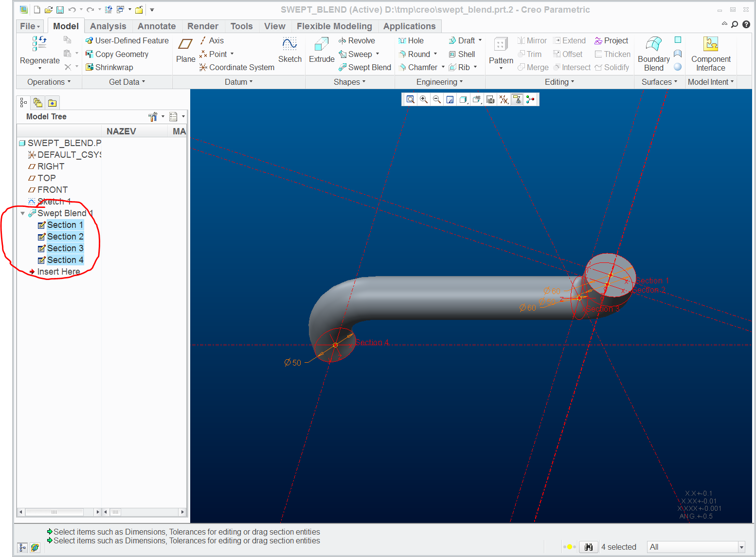Click the Regenerate icon

click(x=39, y=44)
